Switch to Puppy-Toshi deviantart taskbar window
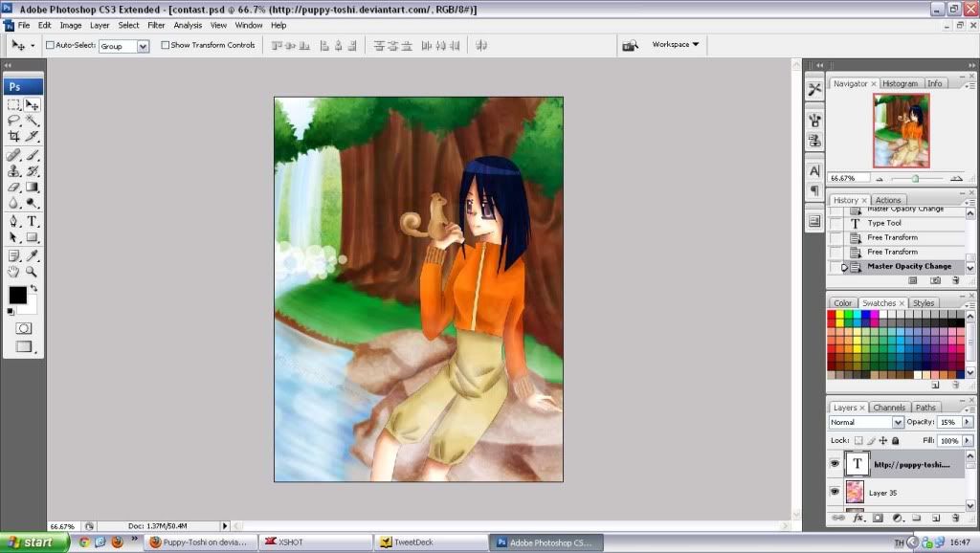 [202, 542]
